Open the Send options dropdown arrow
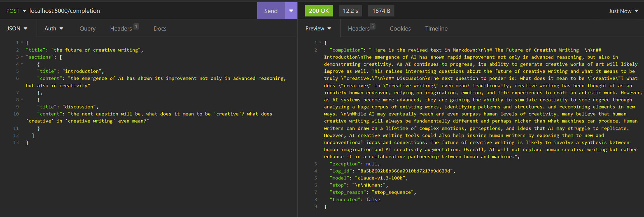 (291, 11)
